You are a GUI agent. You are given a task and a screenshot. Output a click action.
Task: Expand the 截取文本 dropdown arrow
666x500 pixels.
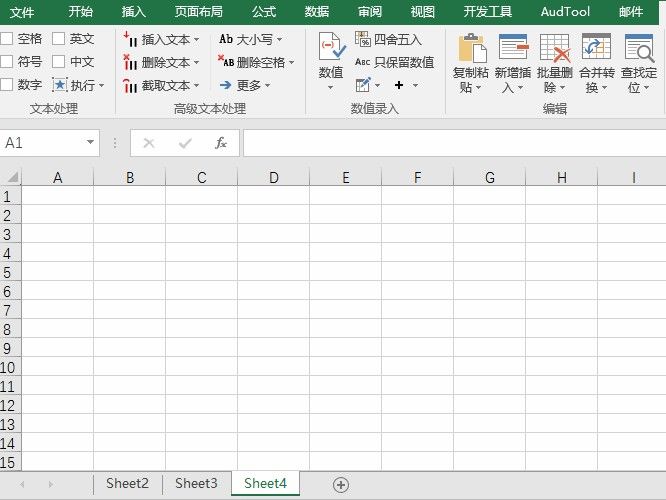[197, 86]
